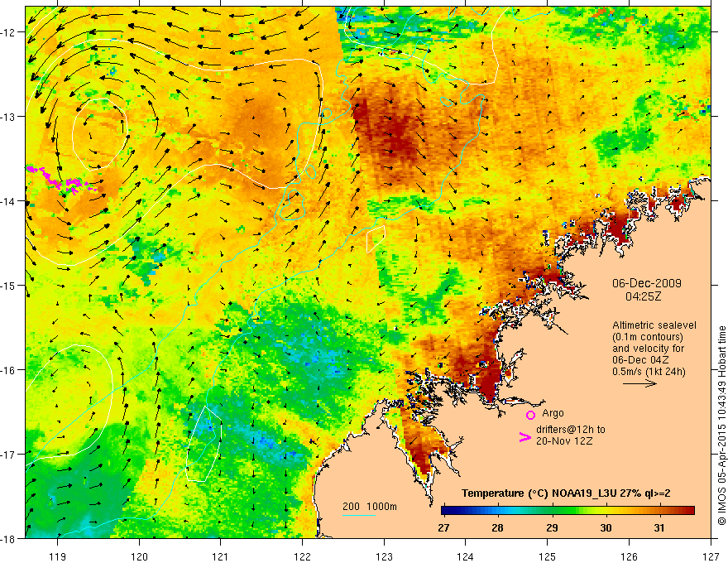Click the cyan bathymetry legend line
The height and width of the screenshot is (563, 728).
point(358,515)
